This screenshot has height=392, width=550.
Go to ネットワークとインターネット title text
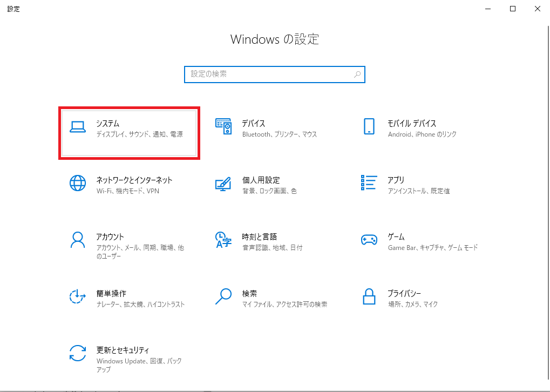(134, 180)
